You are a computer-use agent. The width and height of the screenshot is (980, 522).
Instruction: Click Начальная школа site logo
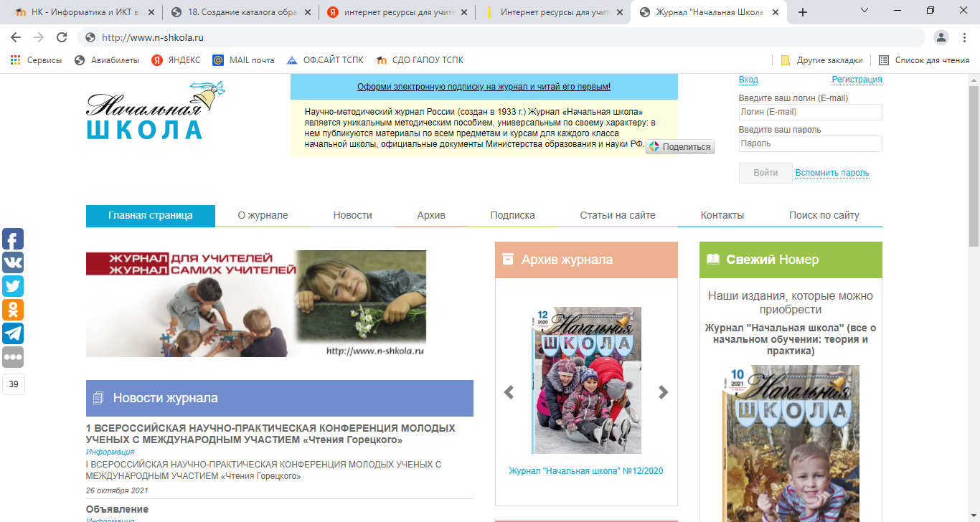[156, 111]
